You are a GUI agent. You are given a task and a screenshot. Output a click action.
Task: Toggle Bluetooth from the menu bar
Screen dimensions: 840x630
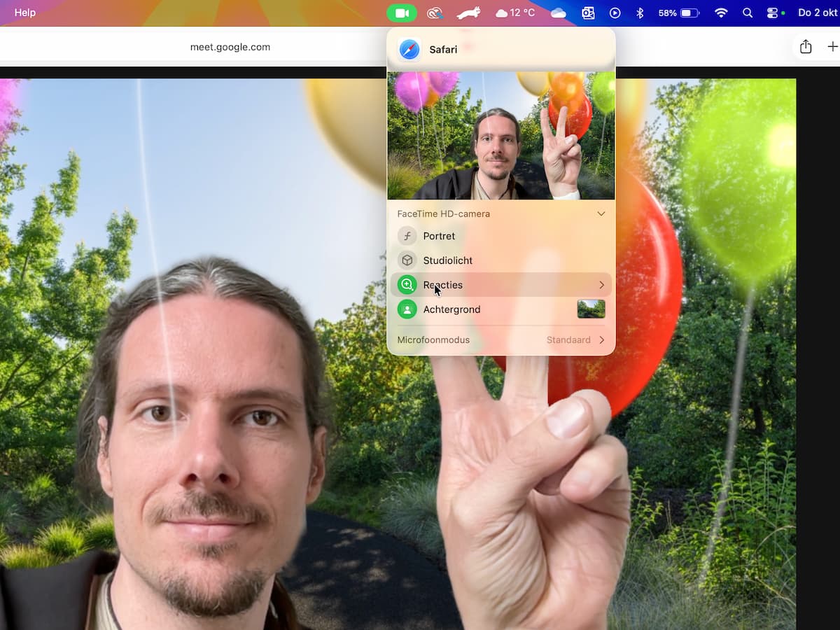tap(640, 12)
